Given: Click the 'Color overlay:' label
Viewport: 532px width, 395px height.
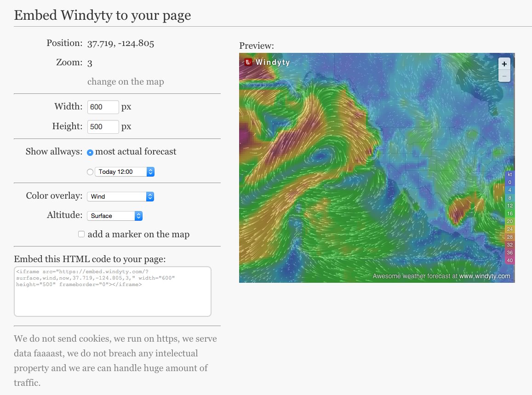Looking at the screenshot, I should [54, 196].
